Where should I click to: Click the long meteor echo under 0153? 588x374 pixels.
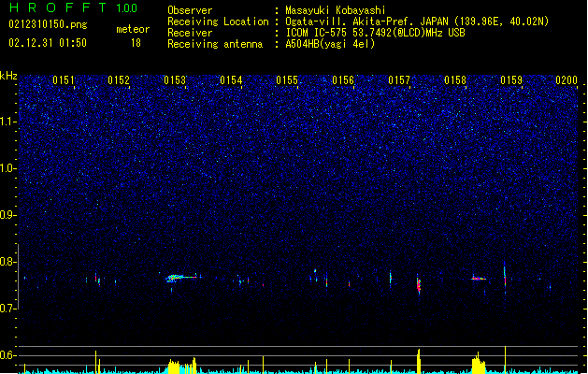point(181,278)
